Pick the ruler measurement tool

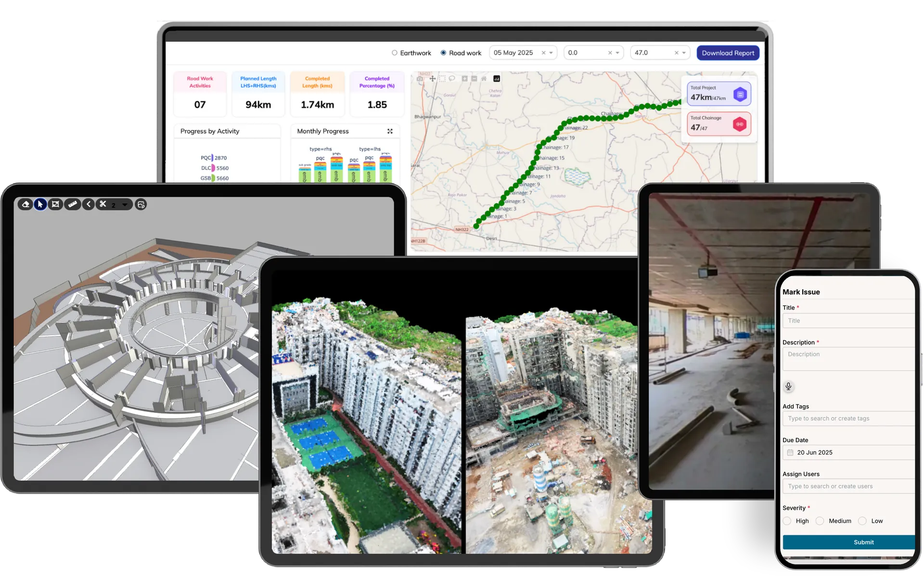click(x=72, y=205)
